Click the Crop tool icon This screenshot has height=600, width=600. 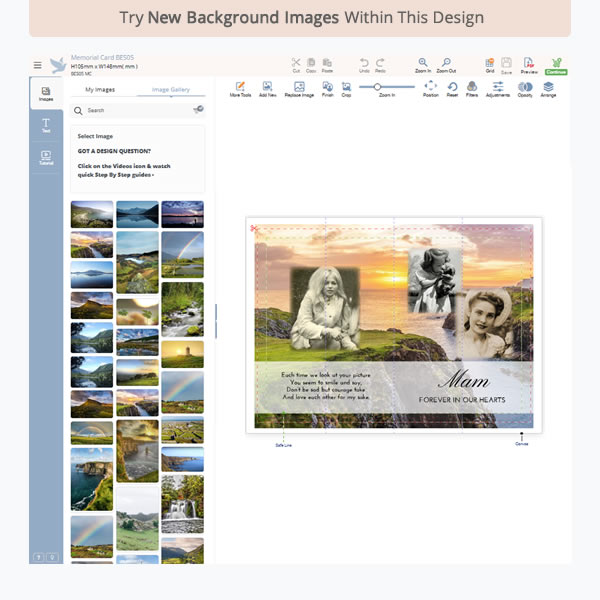(x=346, y=88)
